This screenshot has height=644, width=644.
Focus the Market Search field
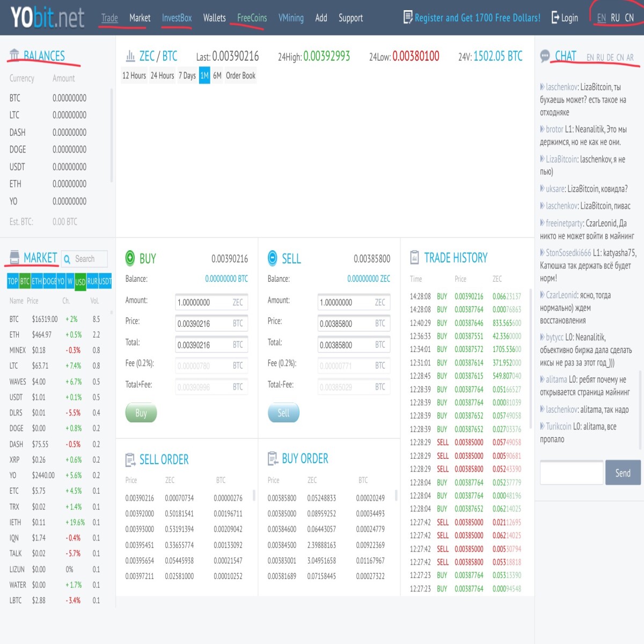point(84,259)
